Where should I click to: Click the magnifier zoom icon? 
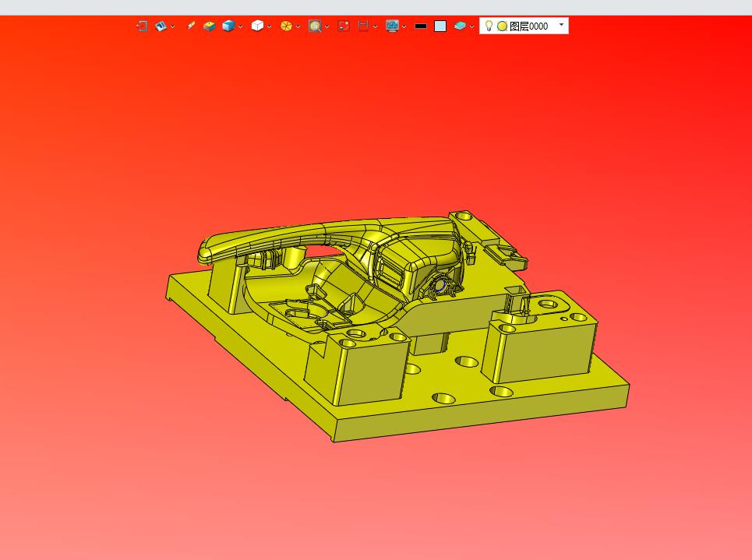(315, 26)
